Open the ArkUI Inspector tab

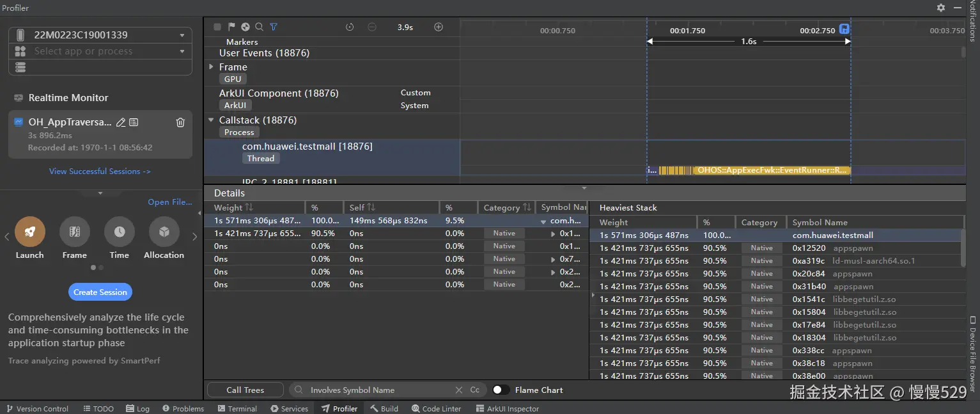point(507,408)
